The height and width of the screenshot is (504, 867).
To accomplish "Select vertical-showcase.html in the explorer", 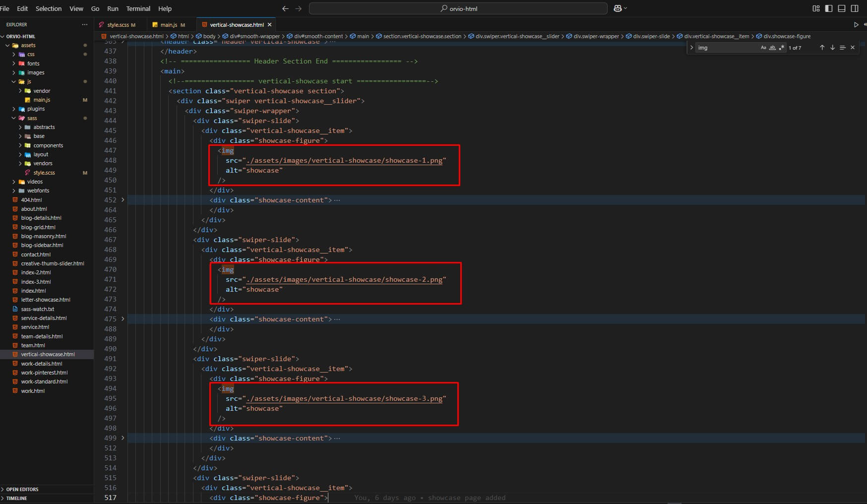I will (48, 354).
